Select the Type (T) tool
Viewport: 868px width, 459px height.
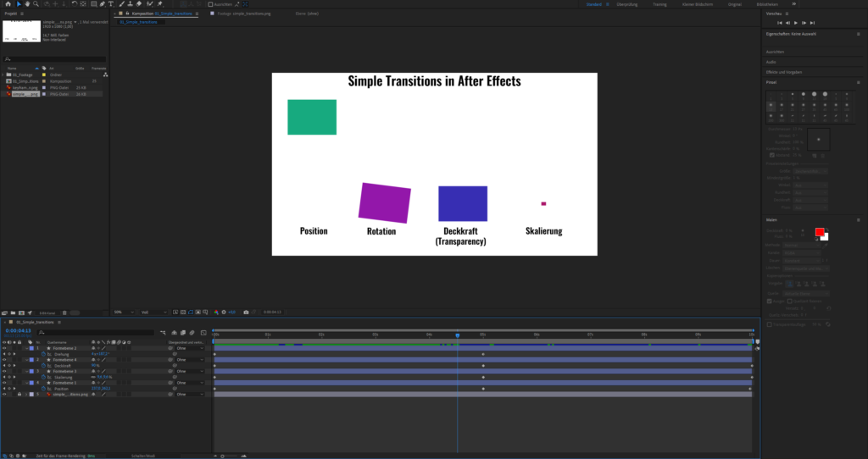pos(111,4)
